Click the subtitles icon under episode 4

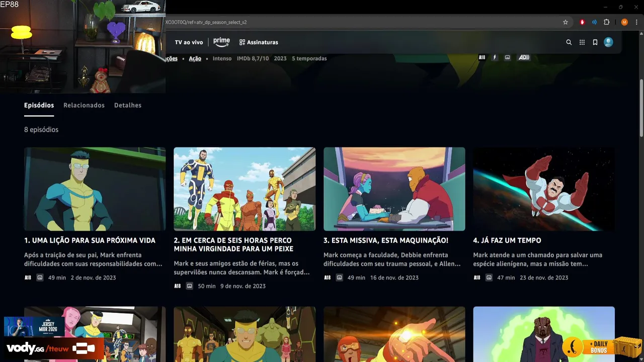(489, 278)
